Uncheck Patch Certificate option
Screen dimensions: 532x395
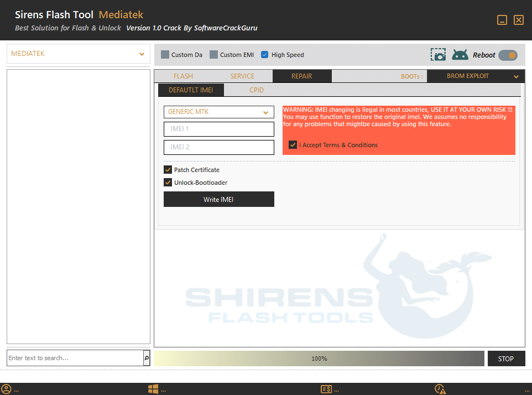click(168, 170)
